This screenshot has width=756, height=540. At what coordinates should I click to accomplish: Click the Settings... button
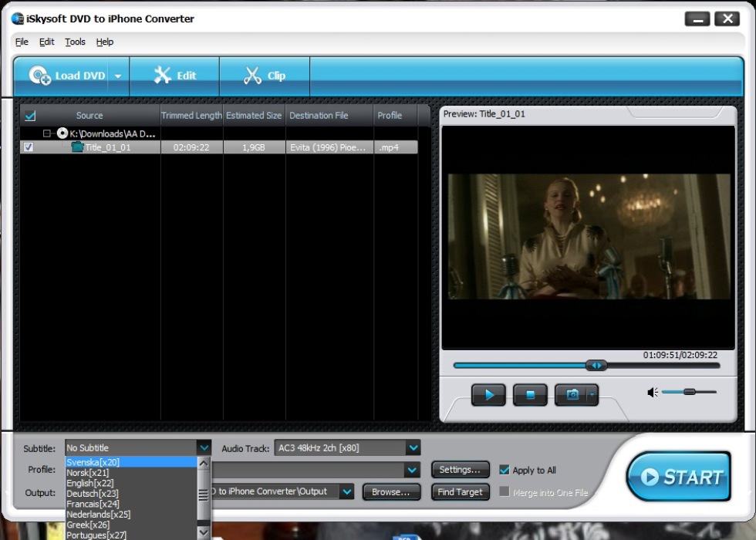click(x=460, y=470)
